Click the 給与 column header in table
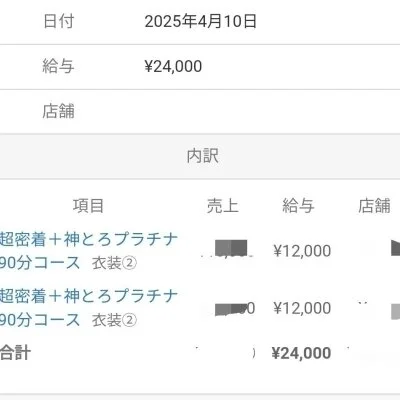Image resolution: width=400 pixels, height=400 pixels. [298, 206]
